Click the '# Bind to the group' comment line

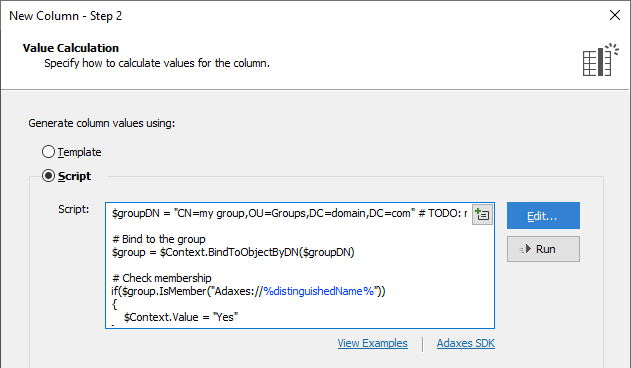click(159, 239)
